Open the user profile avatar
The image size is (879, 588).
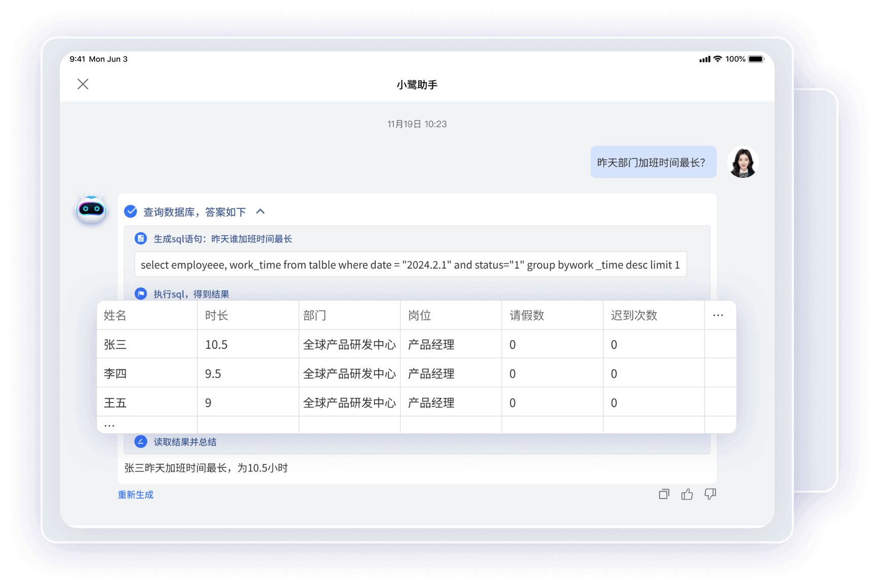(x=743, y=162)
